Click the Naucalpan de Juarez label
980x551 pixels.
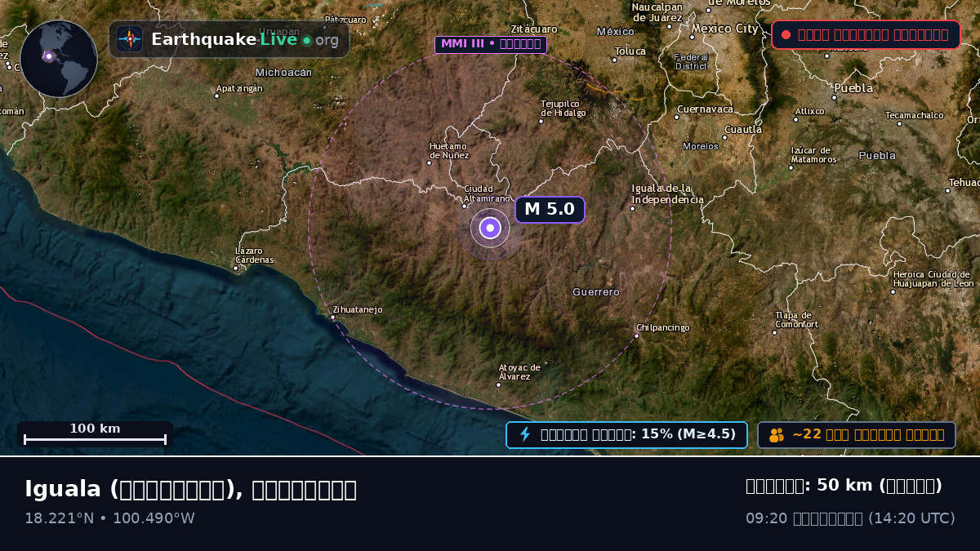(x=657, y=11)
